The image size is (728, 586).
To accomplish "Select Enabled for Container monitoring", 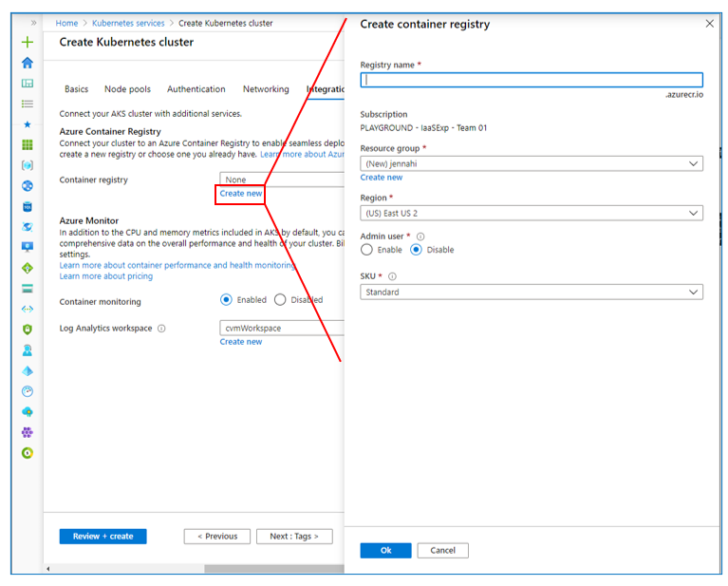I will pos(226,300).
